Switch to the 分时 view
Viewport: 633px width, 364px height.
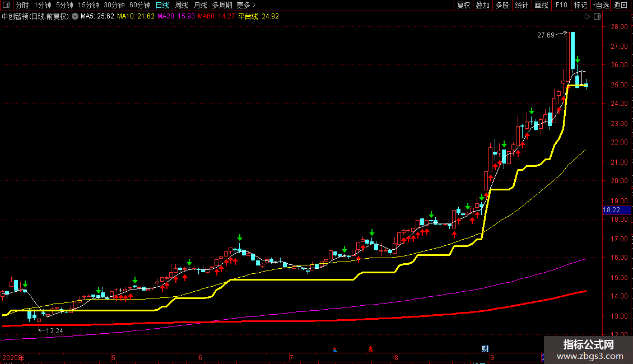(x=22, y=5)
